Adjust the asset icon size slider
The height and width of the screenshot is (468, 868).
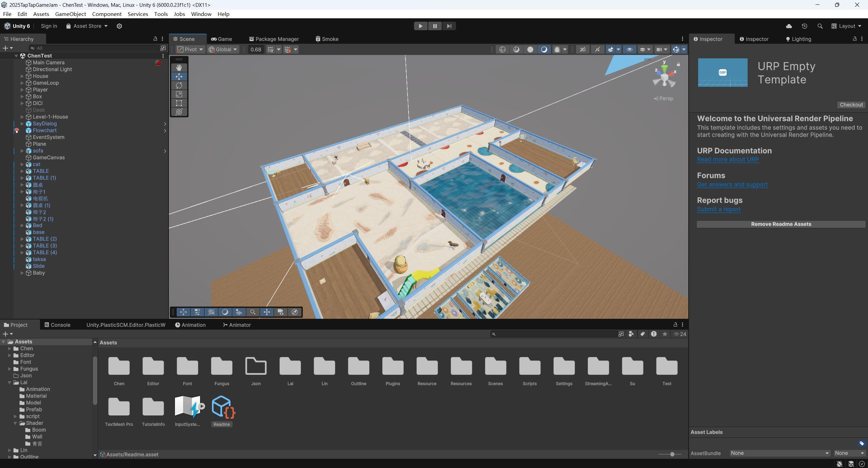(672, 454)
